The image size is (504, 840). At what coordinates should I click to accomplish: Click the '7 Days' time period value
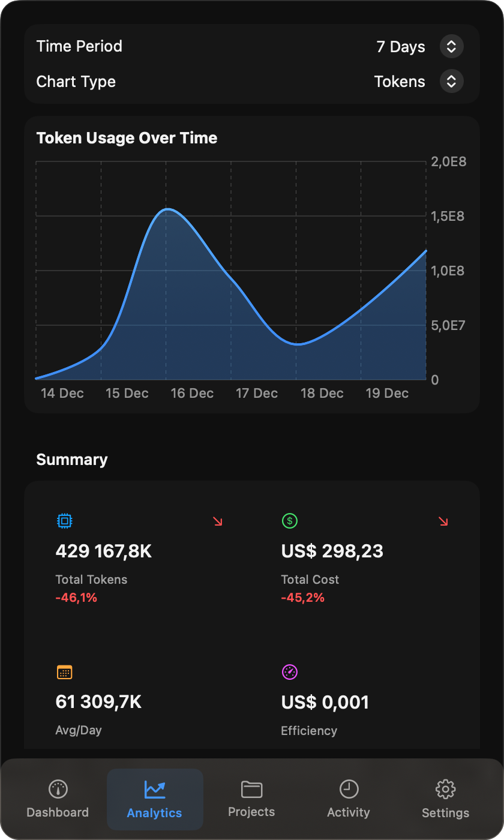tap(401, 47)
